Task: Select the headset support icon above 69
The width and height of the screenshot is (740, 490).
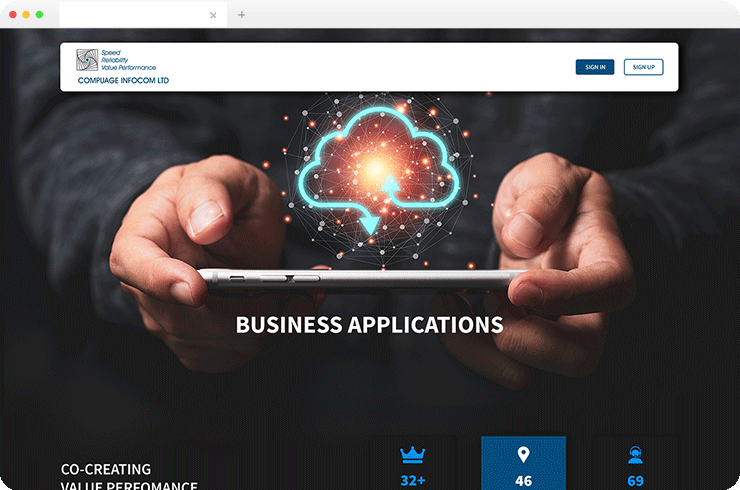Action: tap(635, 455)
